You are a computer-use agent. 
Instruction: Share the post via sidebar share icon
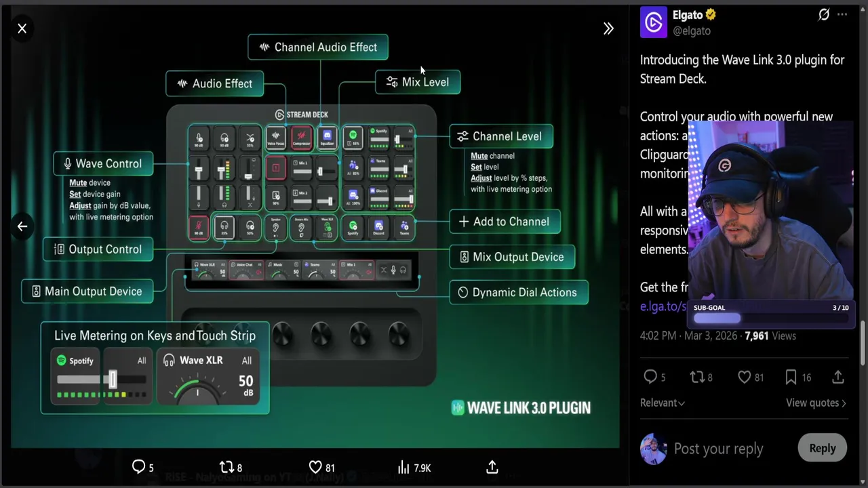coord(838,377)
